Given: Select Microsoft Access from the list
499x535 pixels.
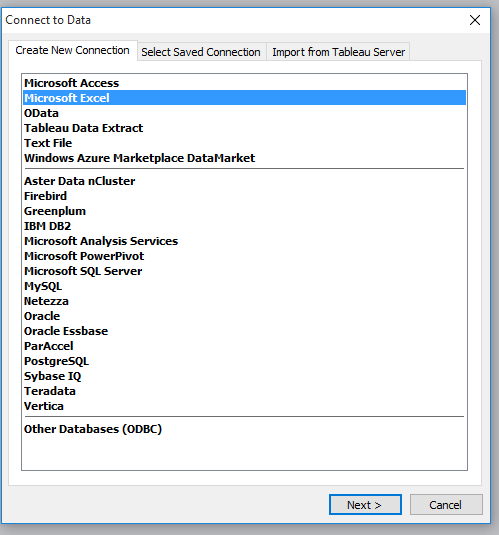Looking at the screenshot, I should pyautogui.click(x=244, y=83).
